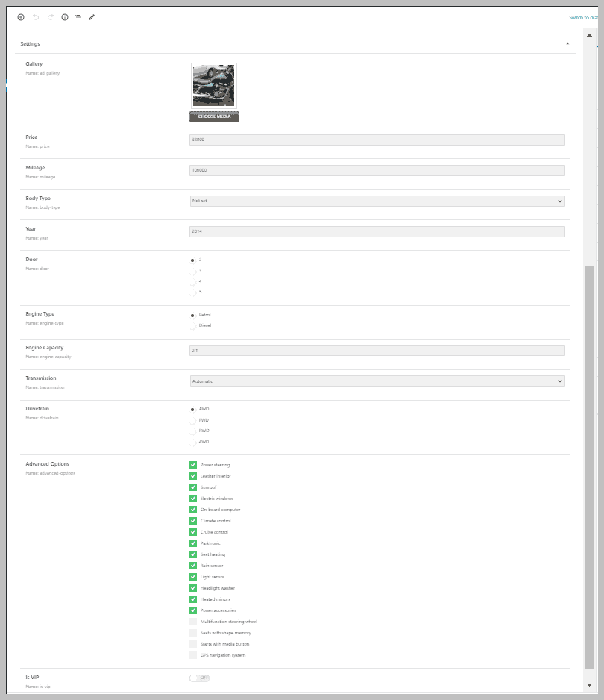Click the Redo arrow icon

[x=51, y=16]
